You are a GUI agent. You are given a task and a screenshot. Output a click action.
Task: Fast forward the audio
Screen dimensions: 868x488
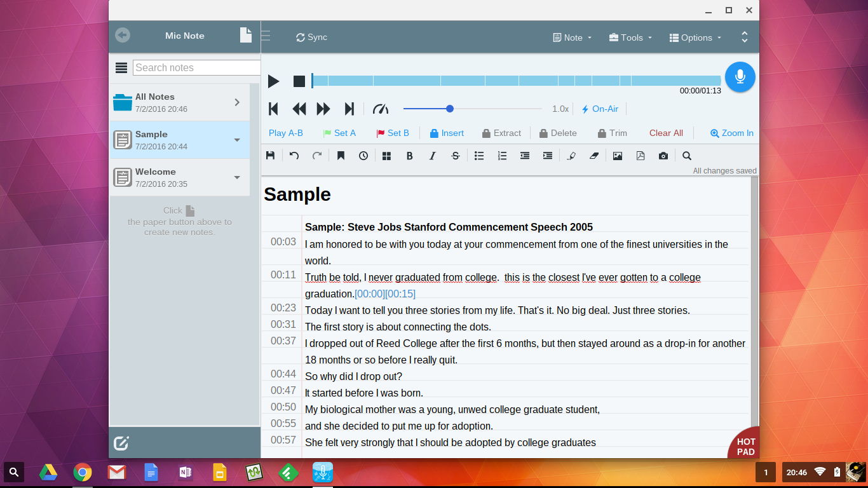click(323, 109)
